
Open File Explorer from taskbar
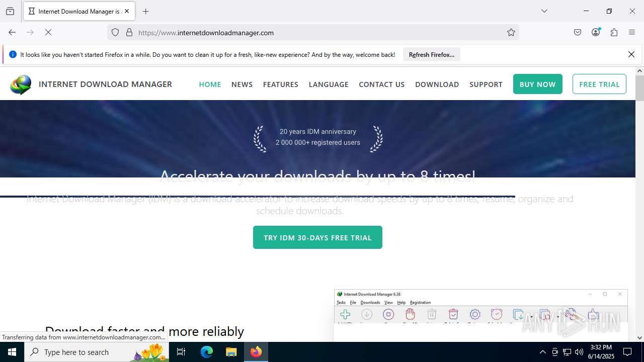pyautogui.click(x=231, y=352)
